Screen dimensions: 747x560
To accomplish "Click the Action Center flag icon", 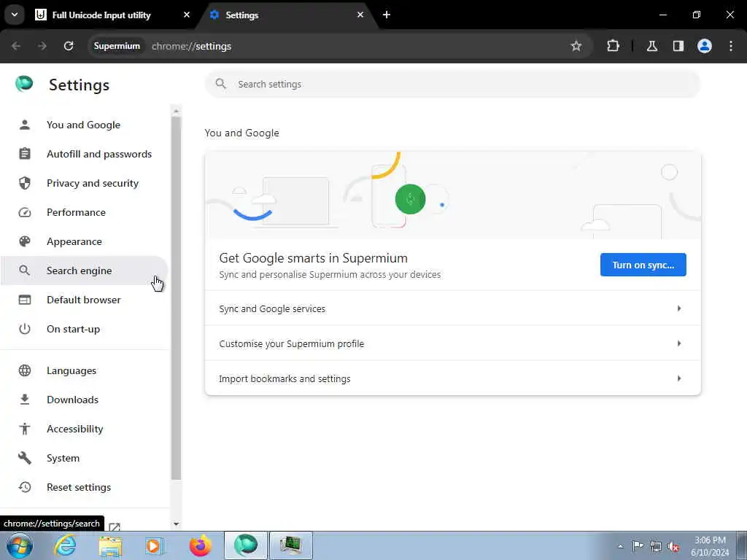I will point(638,545).
